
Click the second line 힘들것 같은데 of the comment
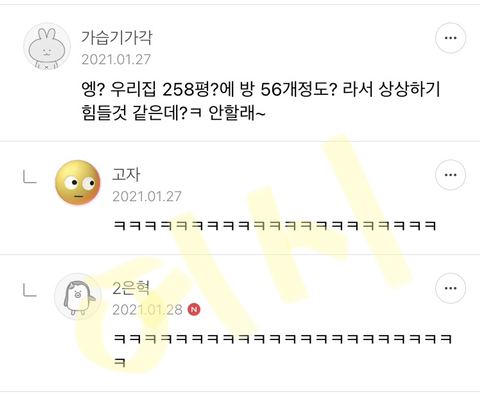point(174,113)
